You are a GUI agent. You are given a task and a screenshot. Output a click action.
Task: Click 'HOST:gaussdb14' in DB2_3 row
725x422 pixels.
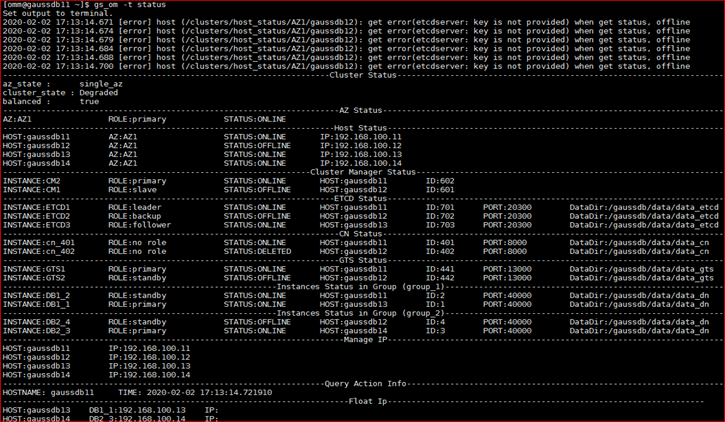(x=354, y=330)
